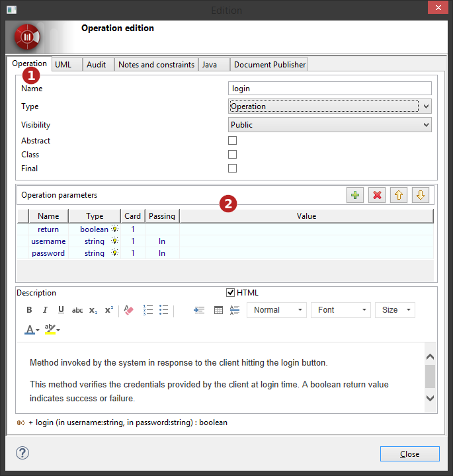Viewport: 453px width, 476px height.
Task: Open the Document Publisher tab
Action: point(269,65)
